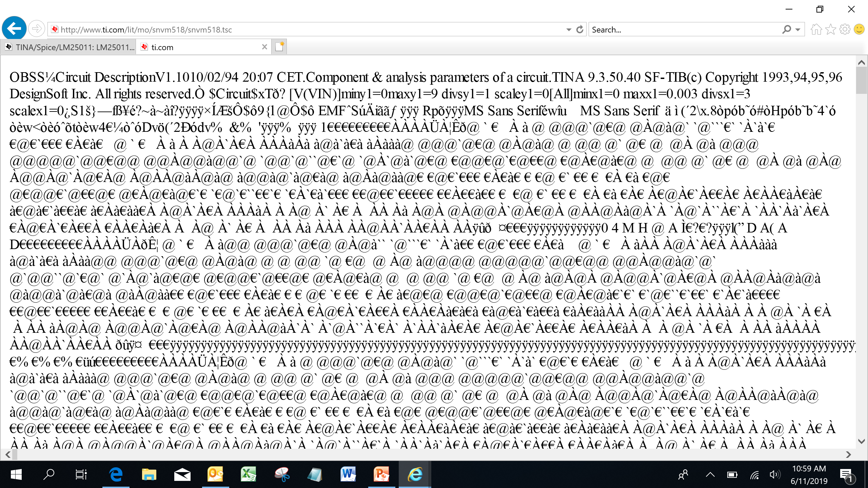Click into the Search... box

tap(685, 29)
